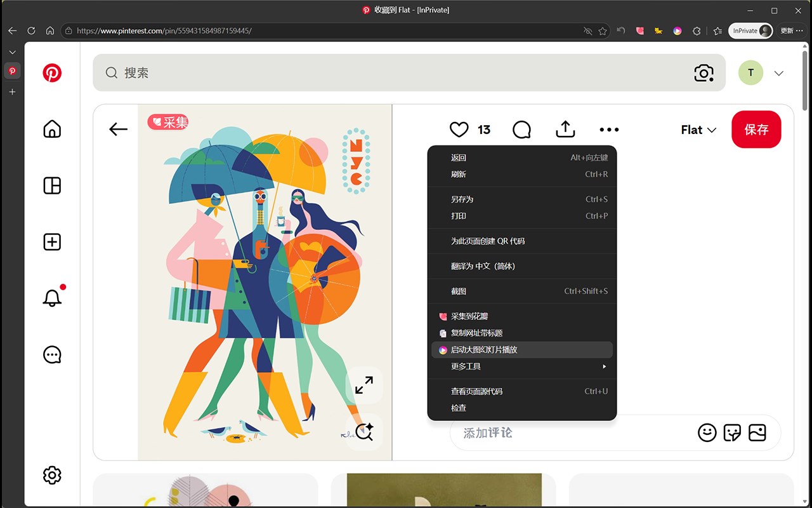Expand the account chevron beside avatar

[779, 73]
